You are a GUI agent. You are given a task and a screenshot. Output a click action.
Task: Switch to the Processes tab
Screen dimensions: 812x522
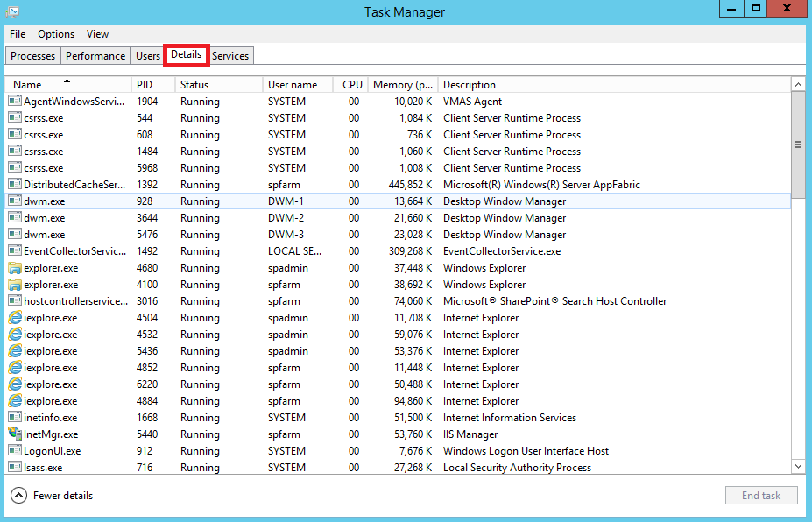tap(32, 56)
